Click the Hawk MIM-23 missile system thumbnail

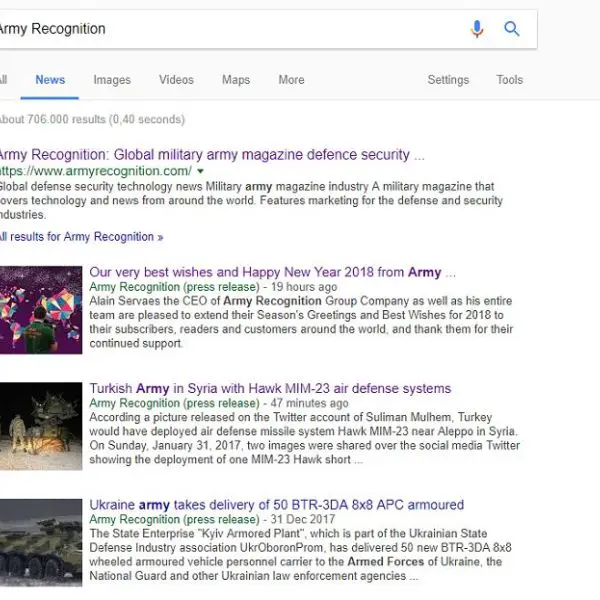click(40, 426)
